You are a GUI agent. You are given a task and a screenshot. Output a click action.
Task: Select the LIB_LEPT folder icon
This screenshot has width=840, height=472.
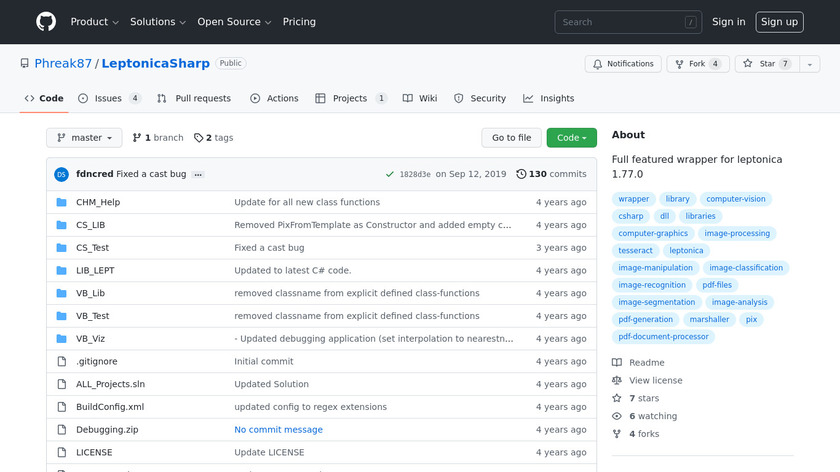tap(62, 271)
